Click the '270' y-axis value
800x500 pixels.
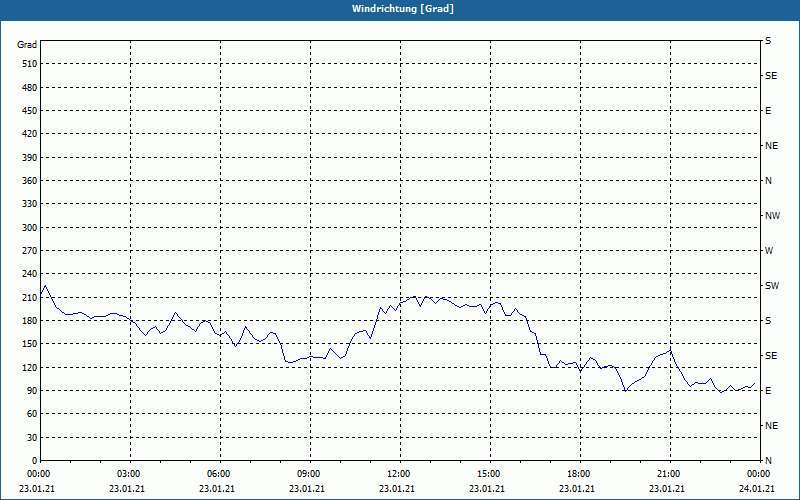pos(30,251)
